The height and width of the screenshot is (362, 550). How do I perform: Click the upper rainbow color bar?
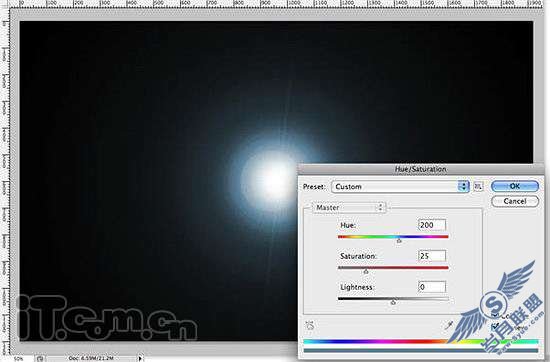click(421, 341)
